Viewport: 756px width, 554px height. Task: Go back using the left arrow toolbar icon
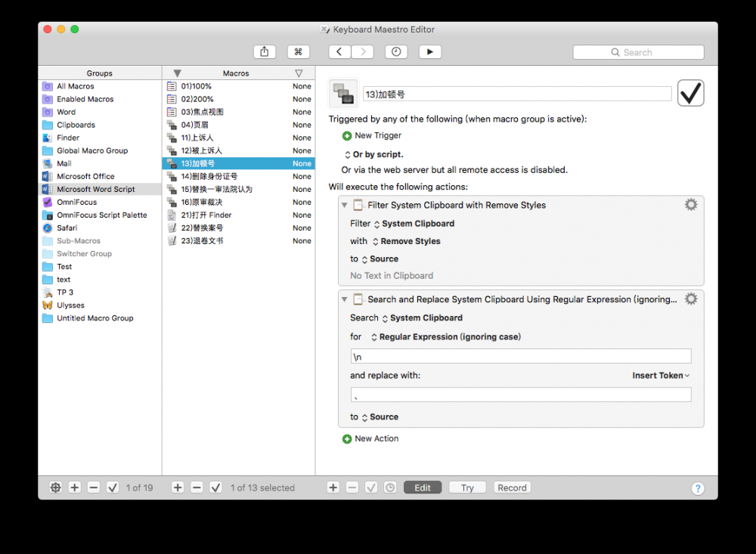[339, 51]
